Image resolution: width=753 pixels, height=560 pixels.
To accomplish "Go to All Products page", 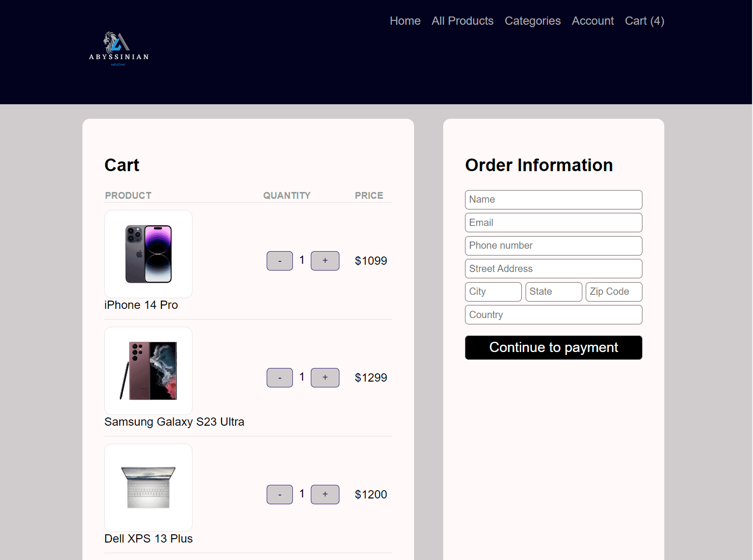I will click(462, 21).
